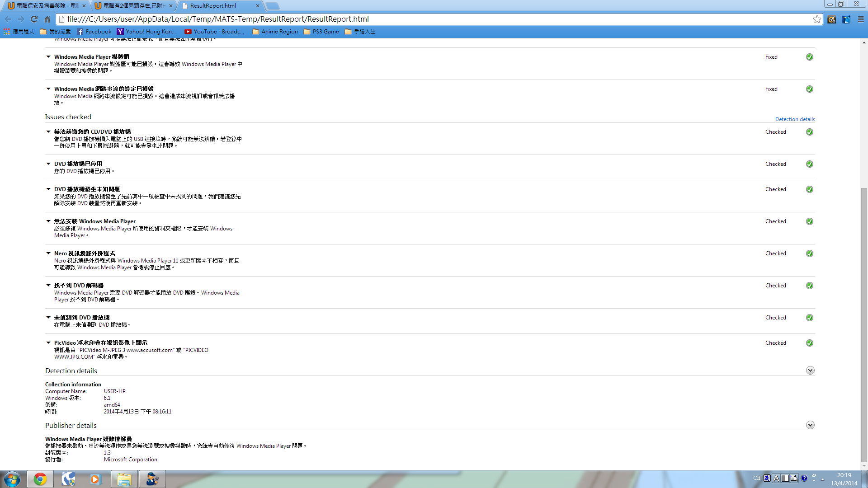Close the 電腦保安及病毒移除 tab
The height and width of the screenshot is (488, 868).
tap(84, 6)
